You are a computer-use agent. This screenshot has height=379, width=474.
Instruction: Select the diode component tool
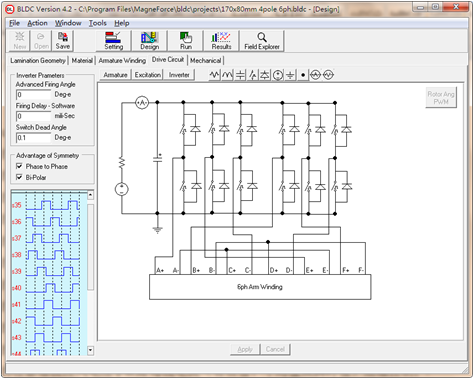pos(265,75)
